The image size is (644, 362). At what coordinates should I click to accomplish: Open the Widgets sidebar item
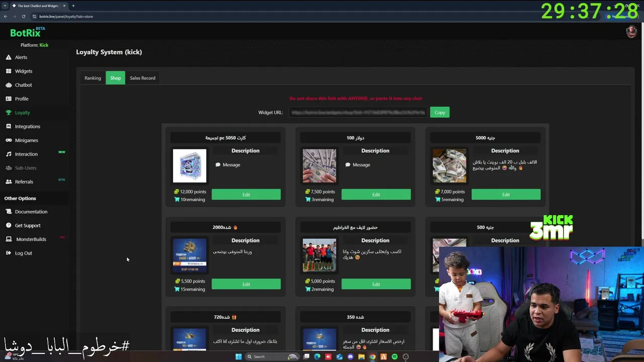23,71
